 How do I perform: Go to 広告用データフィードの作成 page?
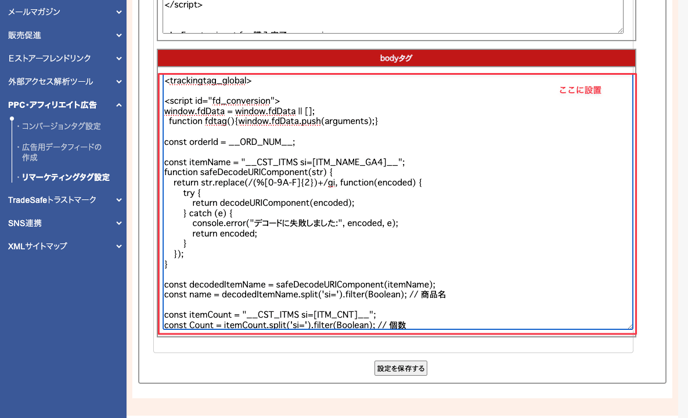tap(61, 152)
